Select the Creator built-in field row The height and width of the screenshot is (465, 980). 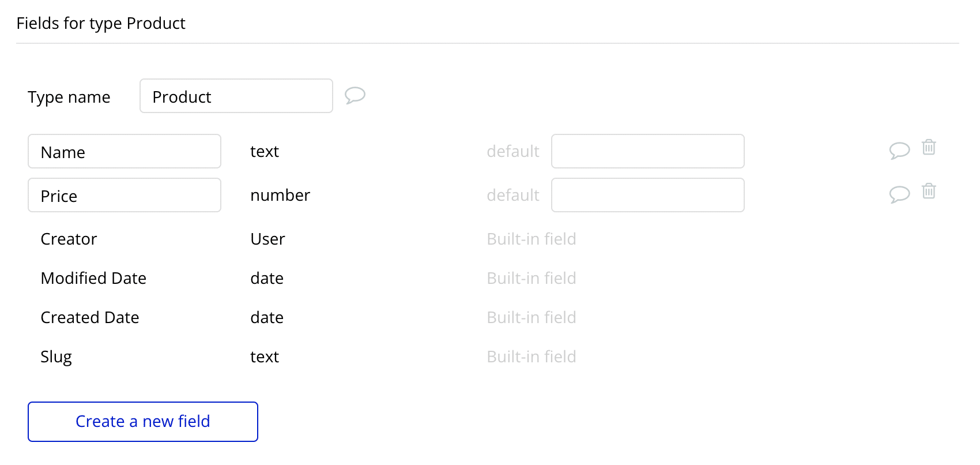68,239
